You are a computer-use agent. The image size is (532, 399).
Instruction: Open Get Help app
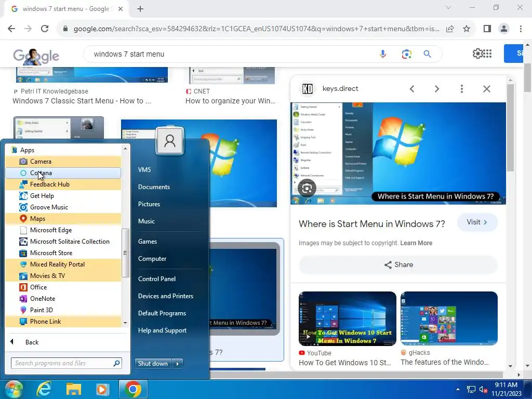pos(63,196)
